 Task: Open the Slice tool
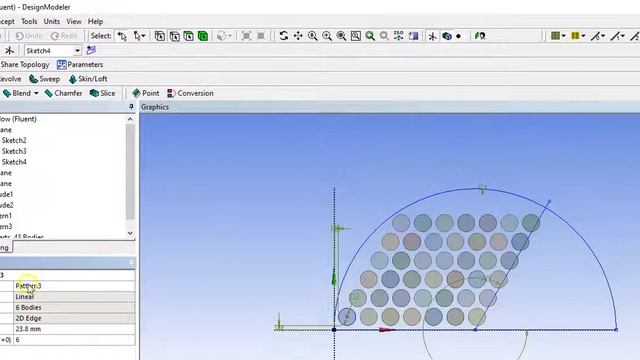click(102, 93)
